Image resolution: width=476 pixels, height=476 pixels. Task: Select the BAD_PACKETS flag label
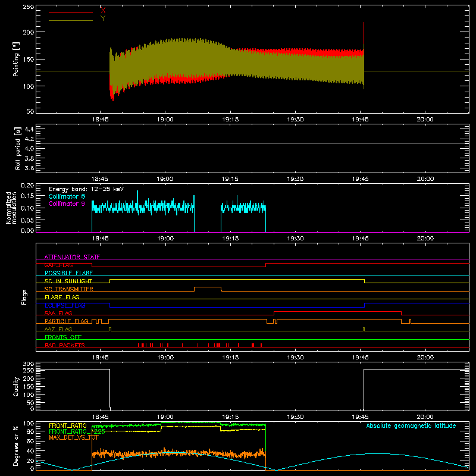click(x=65, y=345)
